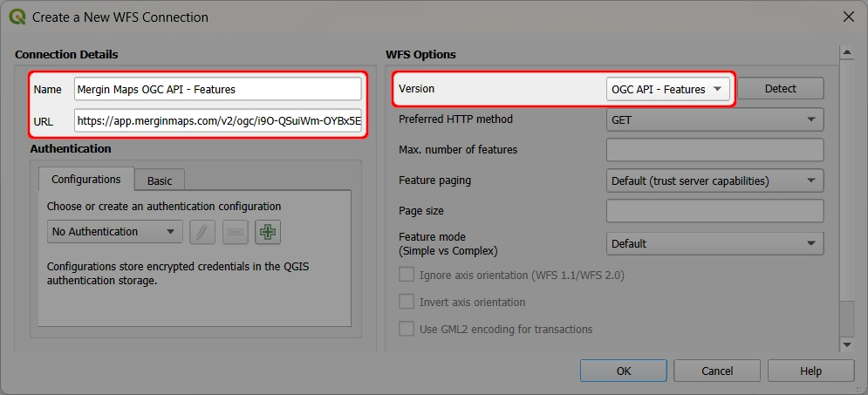The height and width of the screenshot is (395, 868).
Task: Click the Version label
Action: coord(416,89)
